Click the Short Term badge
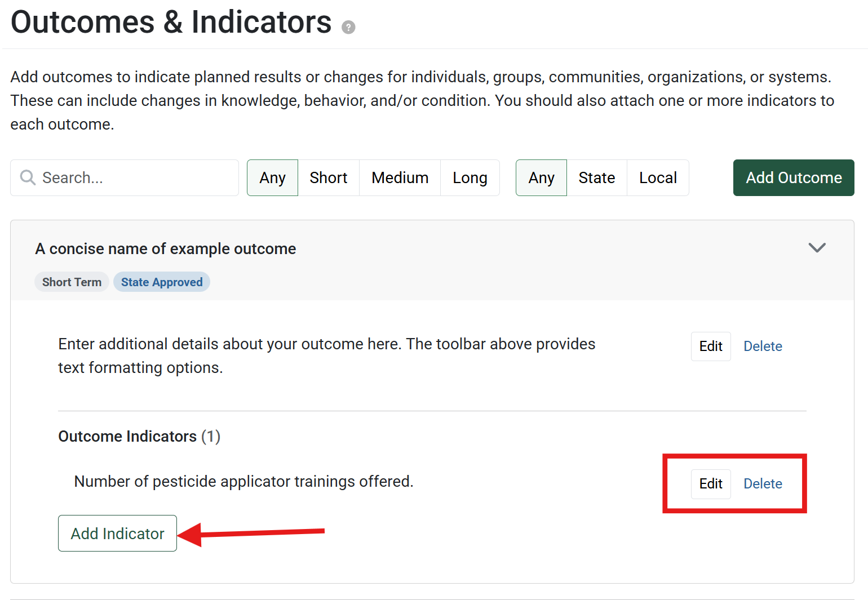Viewport: 868px width, 600px height. click(x=72, y=282)
